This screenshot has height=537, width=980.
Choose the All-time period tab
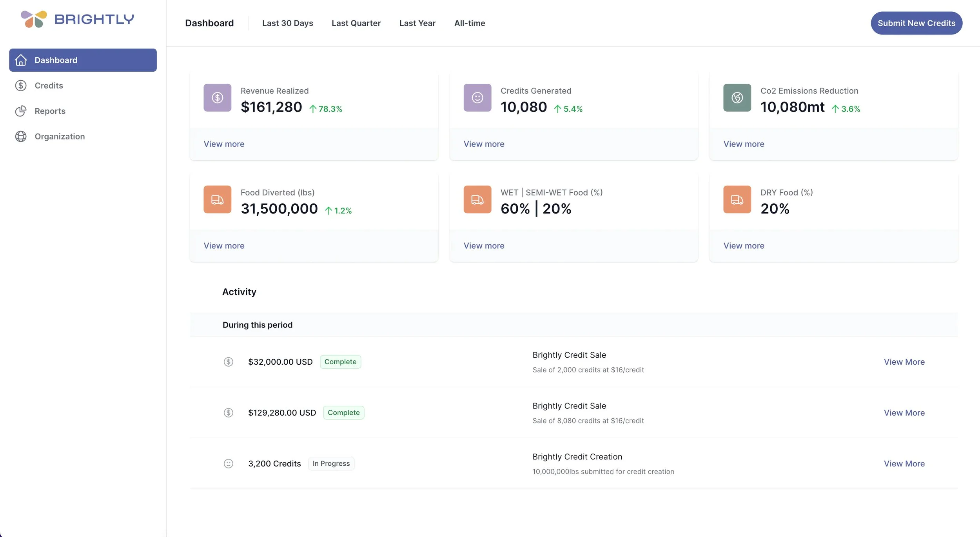[469, 23]
